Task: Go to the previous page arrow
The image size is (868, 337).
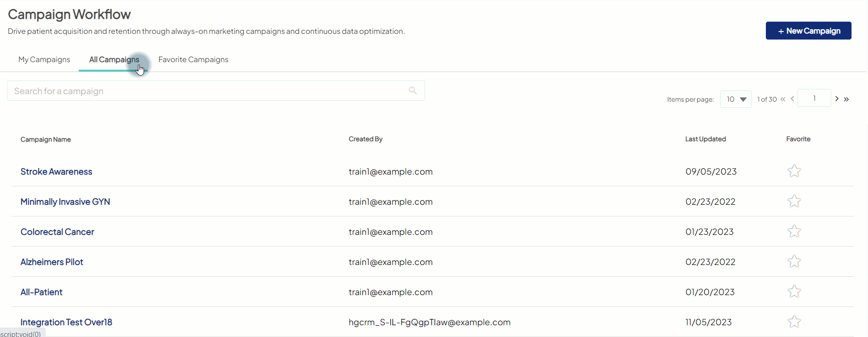Action: (x=792, y=99)
